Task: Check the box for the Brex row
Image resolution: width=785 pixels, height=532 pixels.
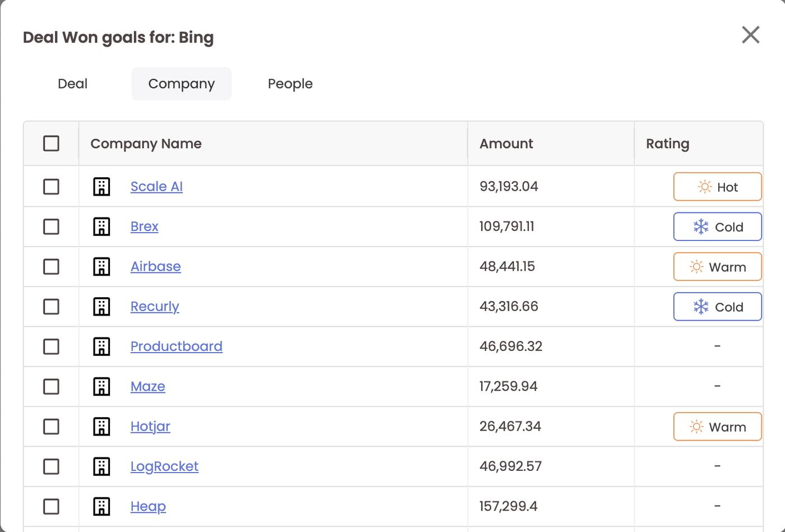Action: (51, 226)
